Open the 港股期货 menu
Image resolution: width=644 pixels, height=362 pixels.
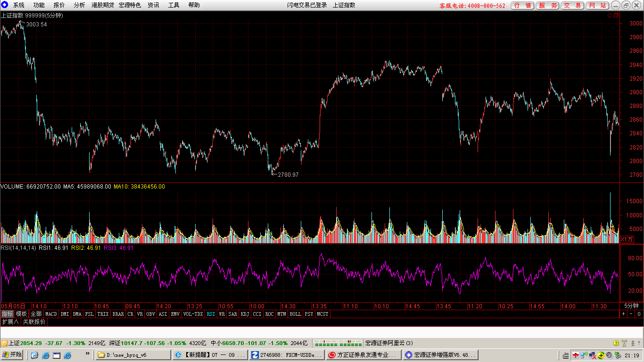(x=103, y=5)
